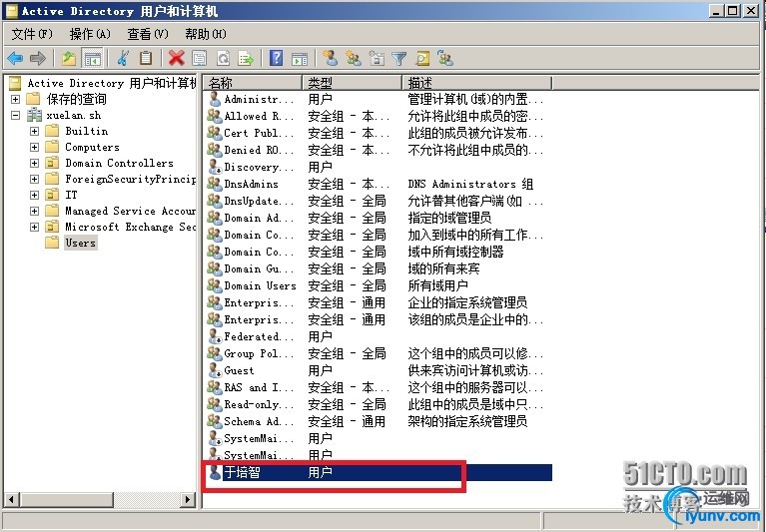Select the Discovery... user row
The width and height of the screenshot is (766, 532).
pos(378,167)
